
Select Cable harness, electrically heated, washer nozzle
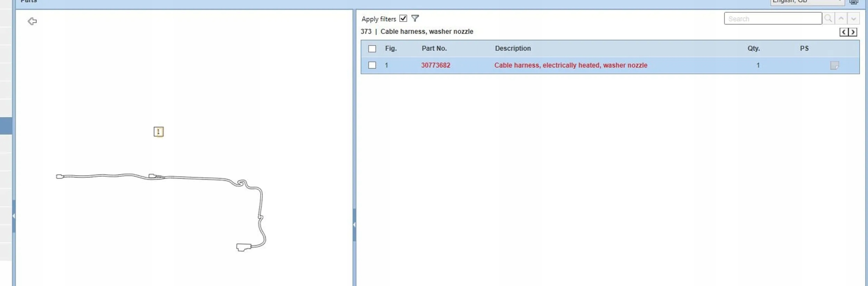point(571,65)
